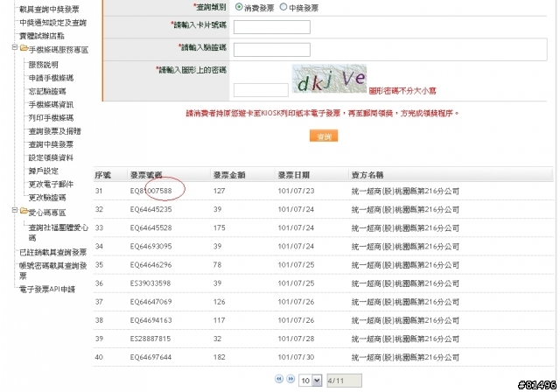Open 電子發票API申請 in sidebar
Image resolution: width=560 pixels, height=392 pixels.
click(47, 289)
